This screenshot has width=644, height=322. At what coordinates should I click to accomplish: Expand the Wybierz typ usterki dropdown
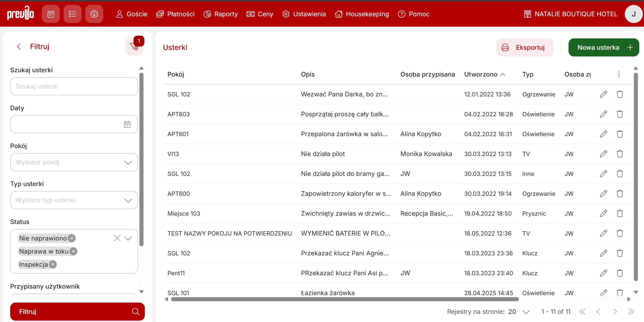click(128, 200)
